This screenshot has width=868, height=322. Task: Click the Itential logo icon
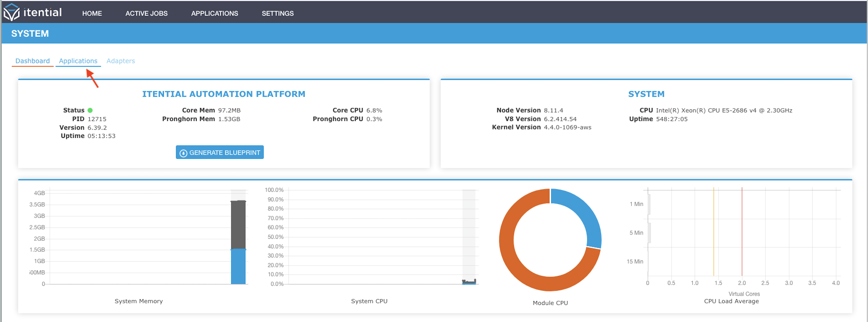pyautogui.click(x=12, y=13)
